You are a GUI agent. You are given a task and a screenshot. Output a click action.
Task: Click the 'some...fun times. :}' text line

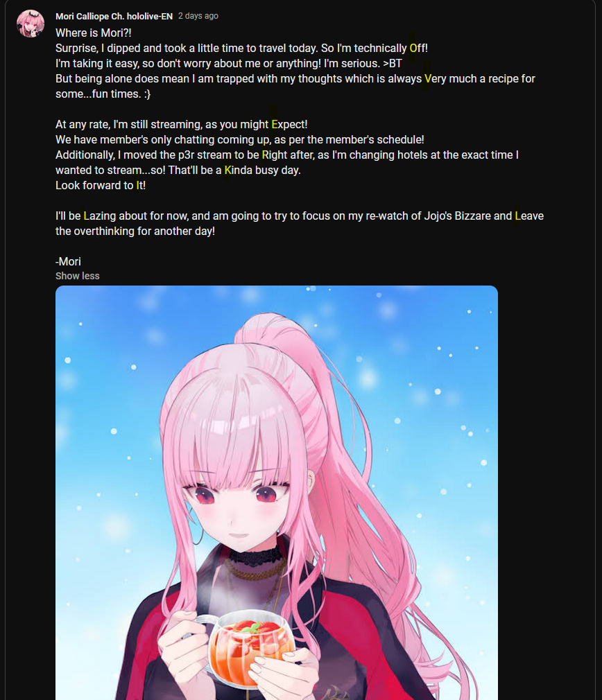pos(103,94)
